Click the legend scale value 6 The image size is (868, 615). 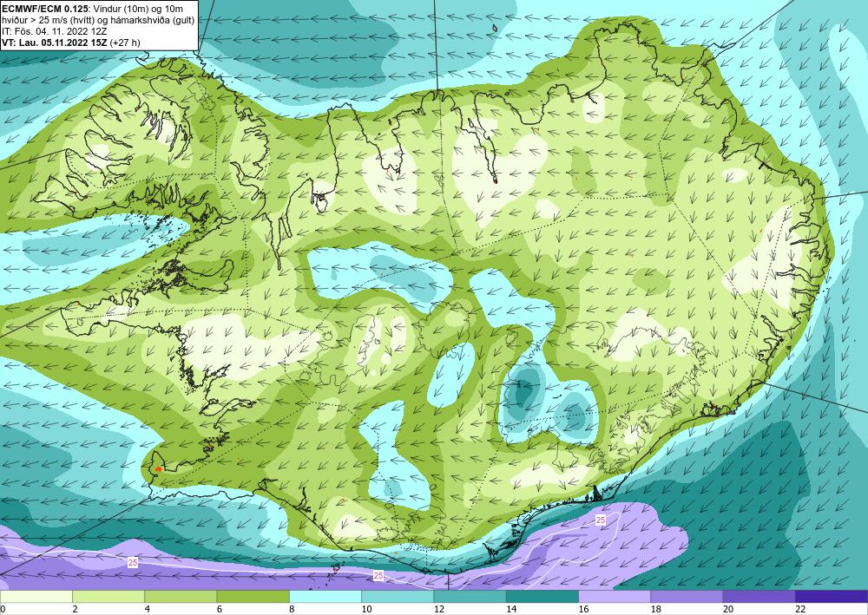[220, 609]
